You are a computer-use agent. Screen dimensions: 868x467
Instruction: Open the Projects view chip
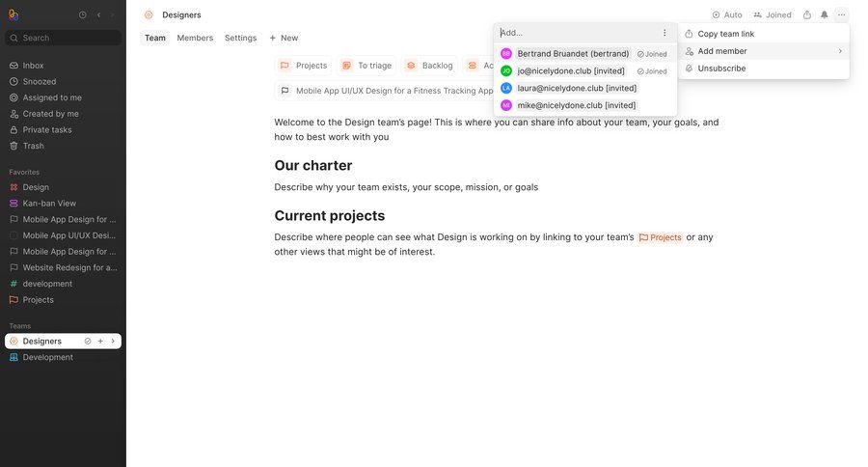(304, 66)
